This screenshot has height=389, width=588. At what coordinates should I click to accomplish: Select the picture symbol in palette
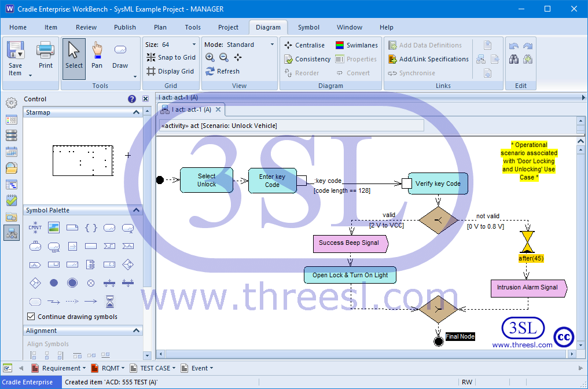coord(54,227)
